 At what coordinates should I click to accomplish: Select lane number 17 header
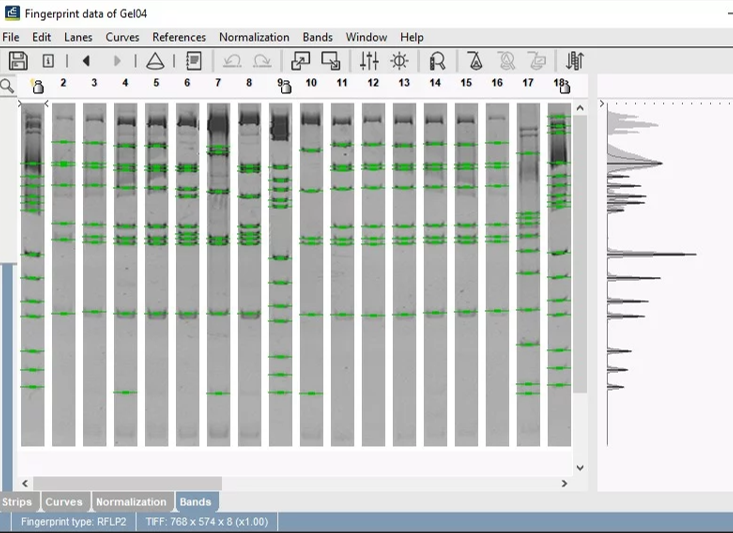click(x=528, y=83)
